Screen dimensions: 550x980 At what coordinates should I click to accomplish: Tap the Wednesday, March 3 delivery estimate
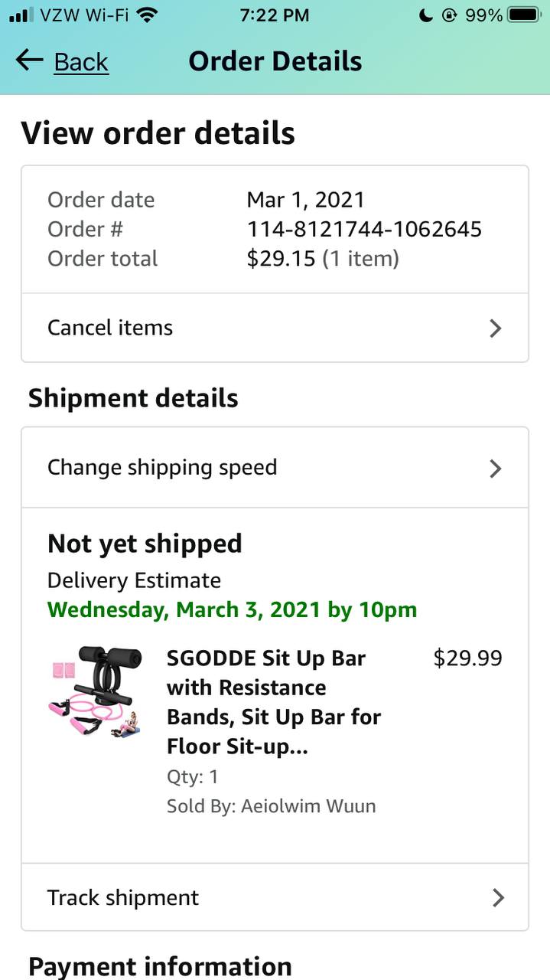point(232,610)
